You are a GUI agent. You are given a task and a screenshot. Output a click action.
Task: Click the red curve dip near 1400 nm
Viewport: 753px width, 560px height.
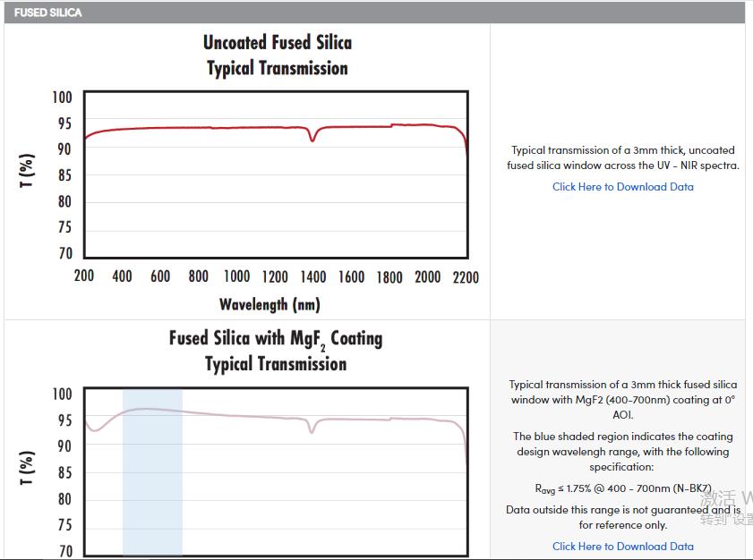pos(312,139)
